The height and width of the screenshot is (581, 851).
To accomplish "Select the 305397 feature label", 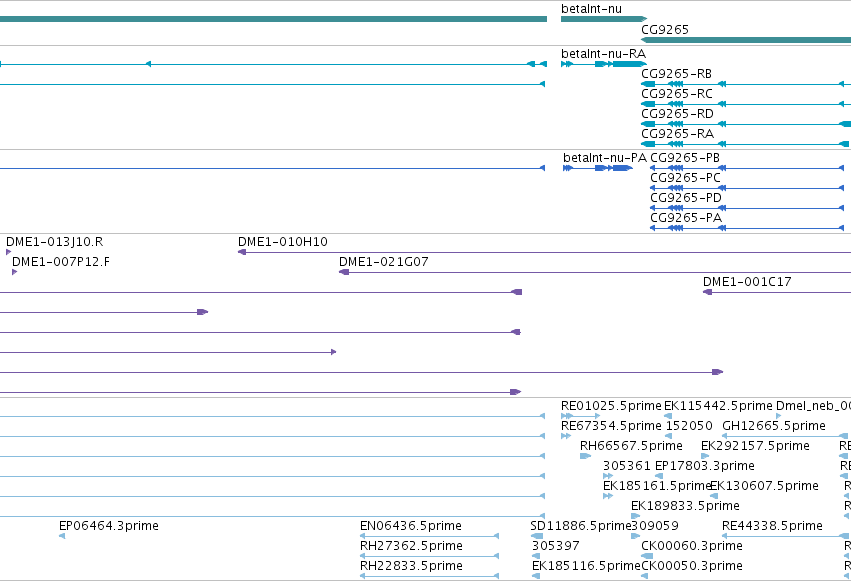I will [x=556, y=546].
